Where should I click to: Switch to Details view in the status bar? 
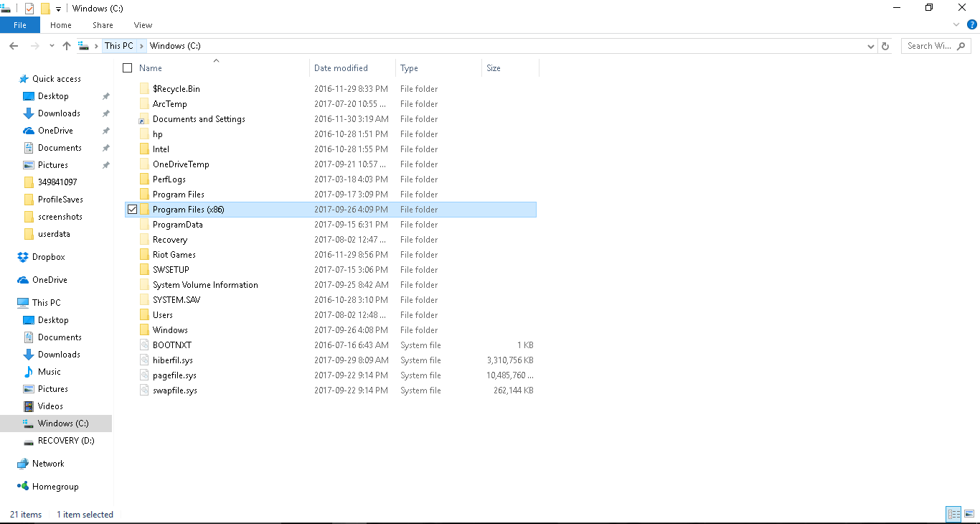tap(953, 514)
